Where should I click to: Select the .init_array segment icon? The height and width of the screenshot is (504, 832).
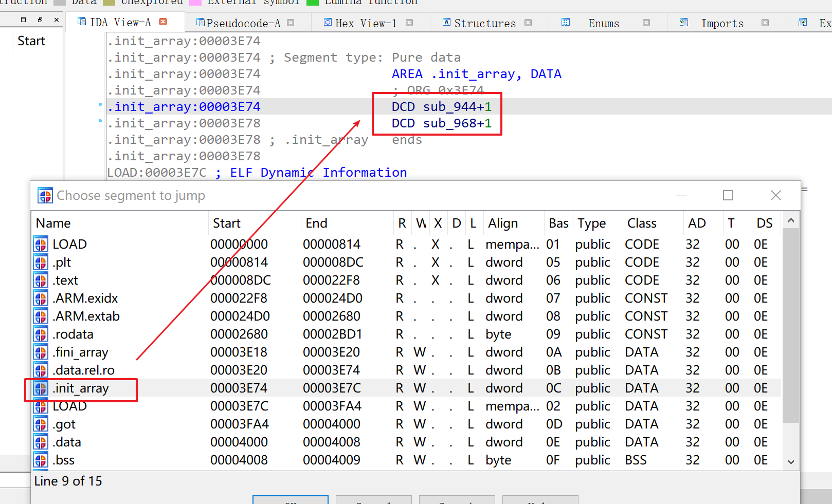point(41,388)
